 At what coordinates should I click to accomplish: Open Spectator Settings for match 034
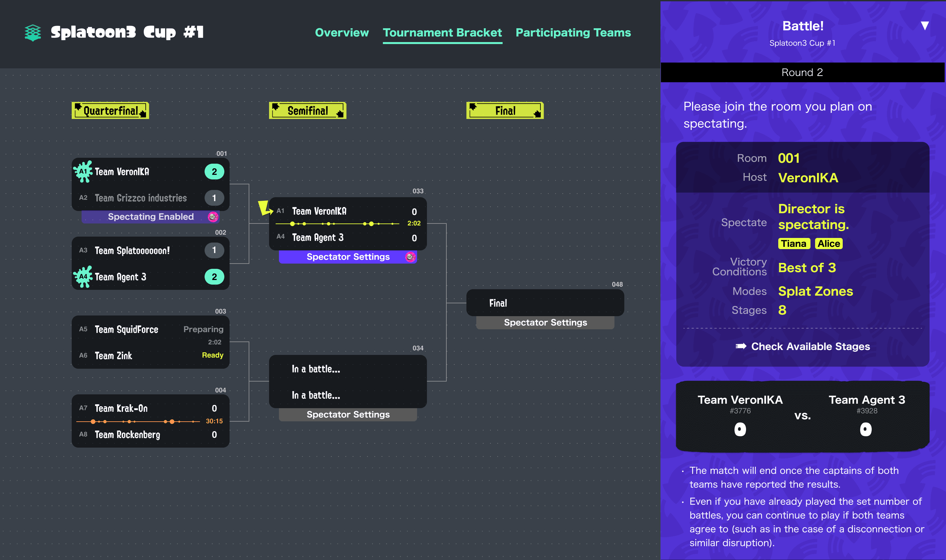pos(348,414)
